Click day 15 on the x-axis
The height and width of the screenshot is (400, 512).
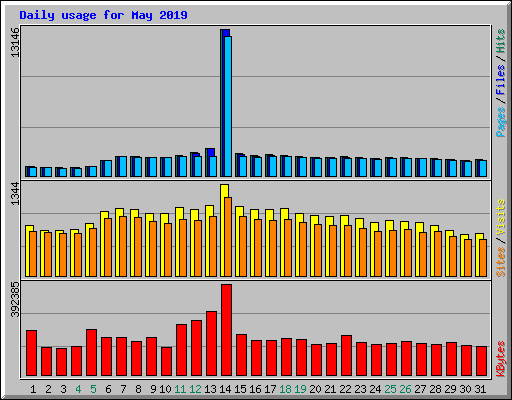click(240, 389)
